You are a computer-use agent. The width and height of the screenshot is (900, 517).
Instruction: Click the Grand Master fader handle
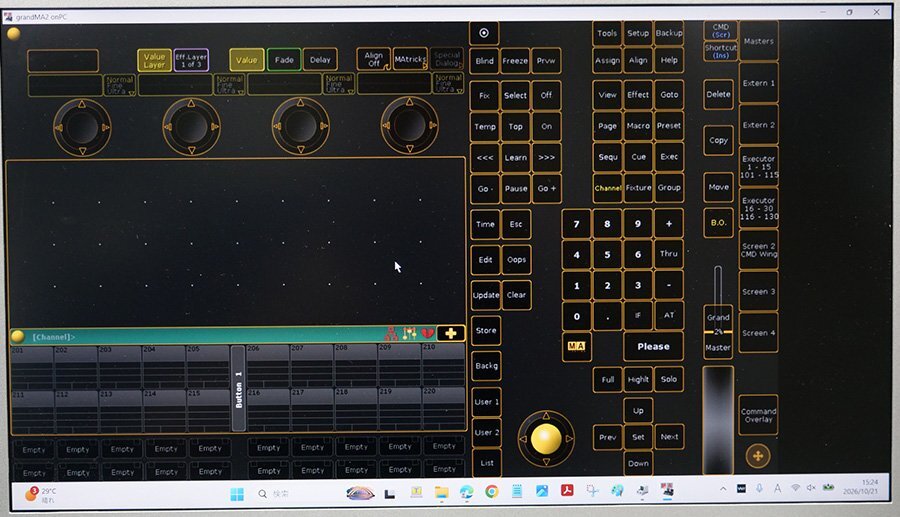click(718, 332)
